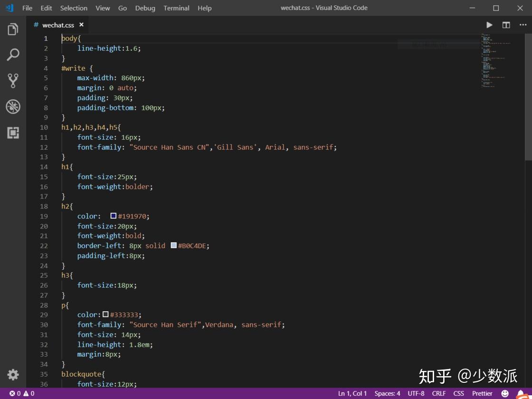Viewport: 532px width, 399px height.
Task: Click the Prettier status bar button
Action: pos(482,393)
